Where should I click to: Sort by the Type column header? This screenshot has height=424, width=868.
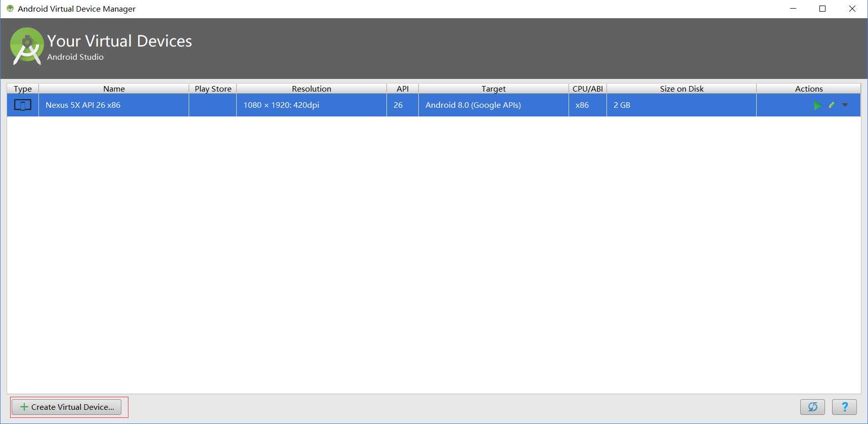click(23, 89)
